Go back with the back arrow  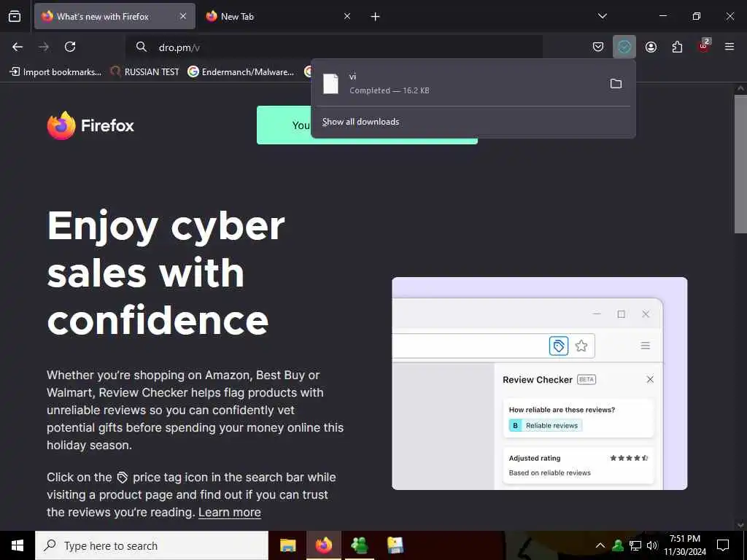point(18,47)
